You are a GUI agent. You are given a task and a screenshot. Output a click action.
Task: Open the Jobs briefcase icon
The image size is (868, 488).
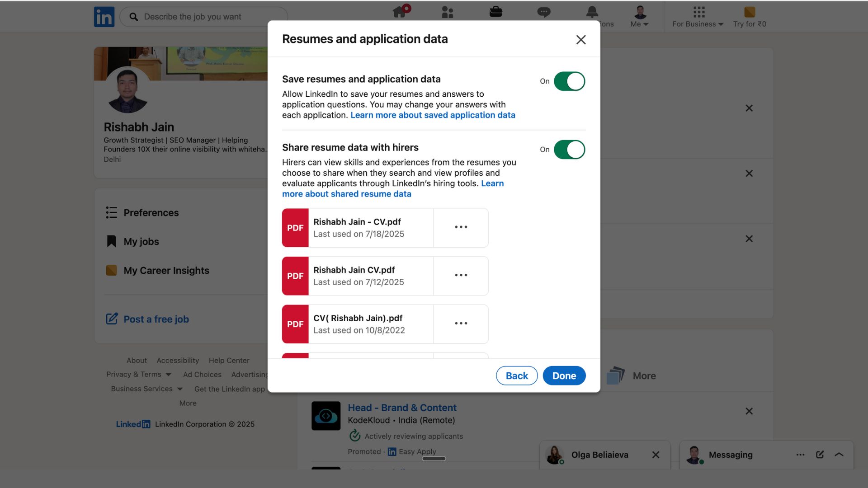point(495,12)
